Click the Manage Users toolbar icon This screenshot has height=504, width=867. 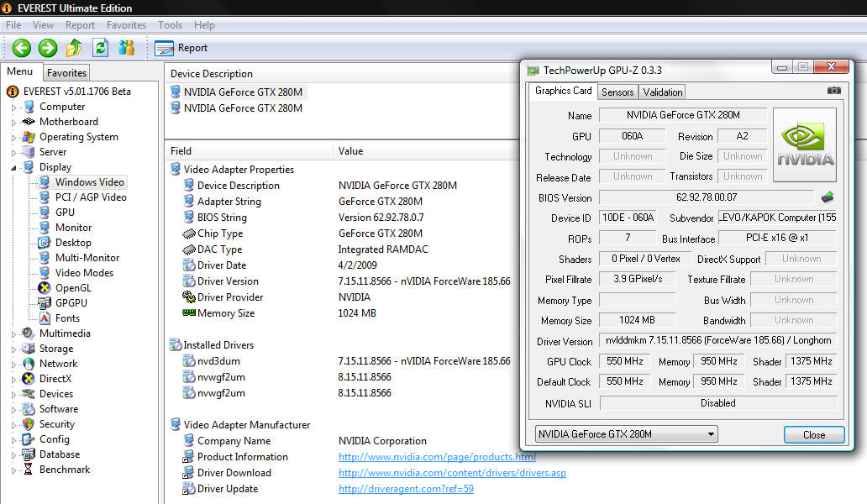coord(126,48)
